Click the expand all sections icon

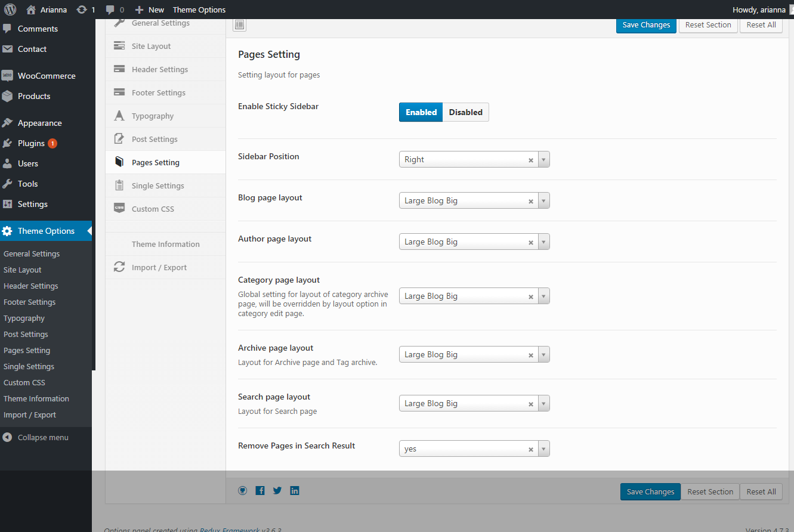coord(239,25)
